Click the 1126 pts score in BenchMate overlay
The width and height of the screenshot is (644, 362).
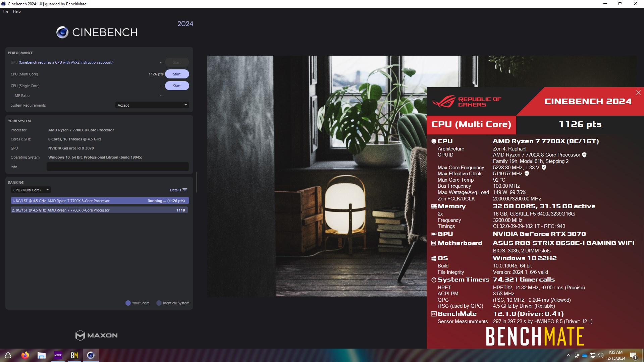pos(580,124)
